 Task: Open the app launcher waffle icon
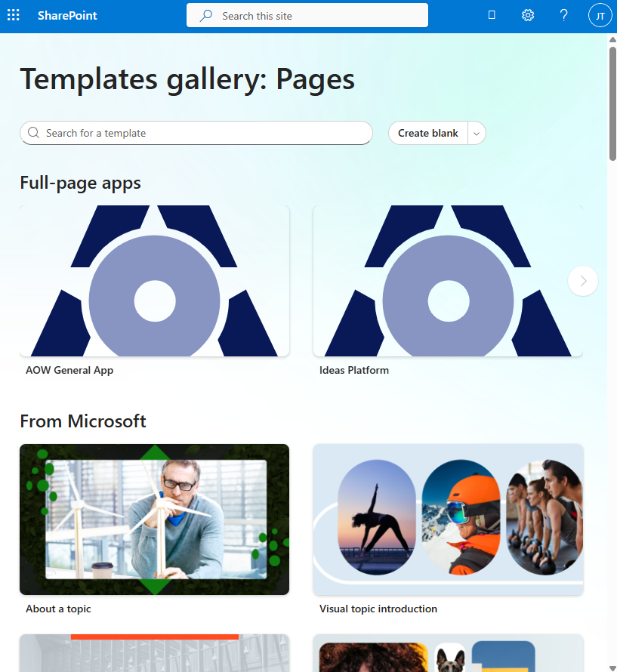coord(14,15)
